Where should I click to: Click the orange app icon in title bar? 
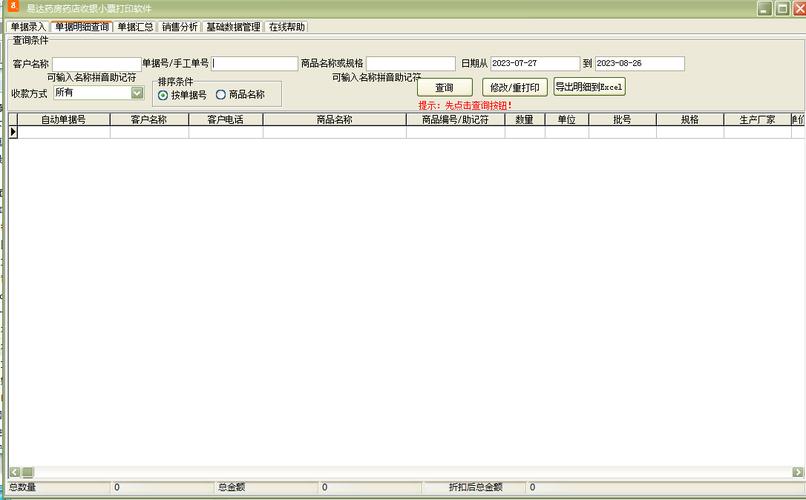tap(13, 7)
